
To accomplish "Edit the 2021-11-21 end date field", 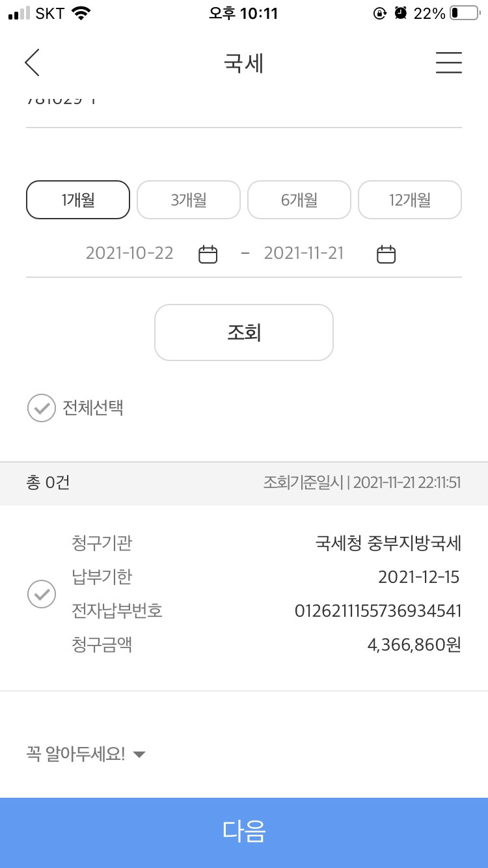I will (304, 253).
